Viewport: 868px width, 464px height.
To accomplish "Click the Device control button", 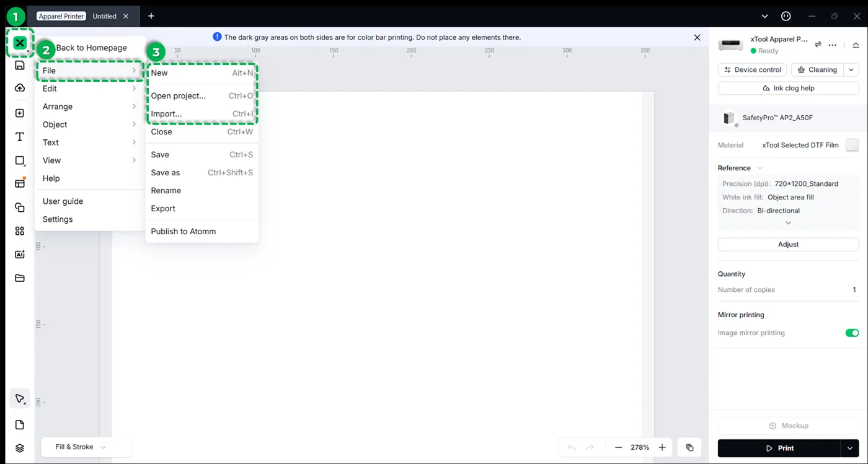I will (752, 70).
